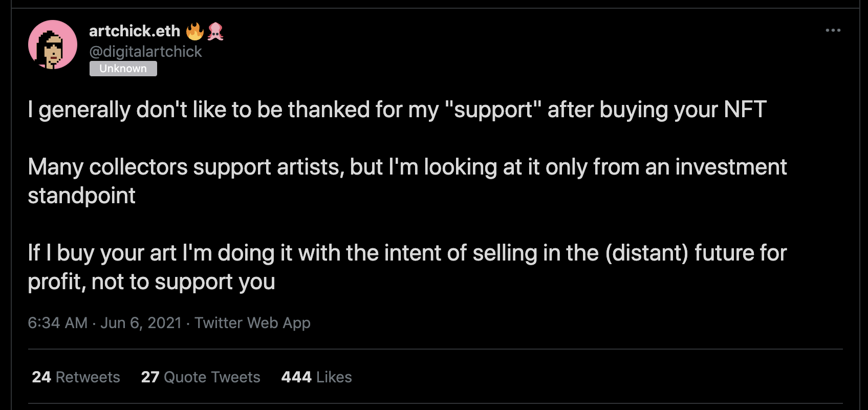Click the @digitalartchick handle
Image resolution: width=868 pixels, height=410 pixels.
pos(145,52)
